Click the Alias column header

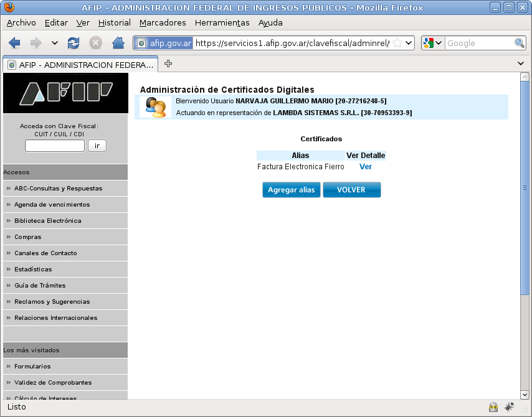coord(301,156)
